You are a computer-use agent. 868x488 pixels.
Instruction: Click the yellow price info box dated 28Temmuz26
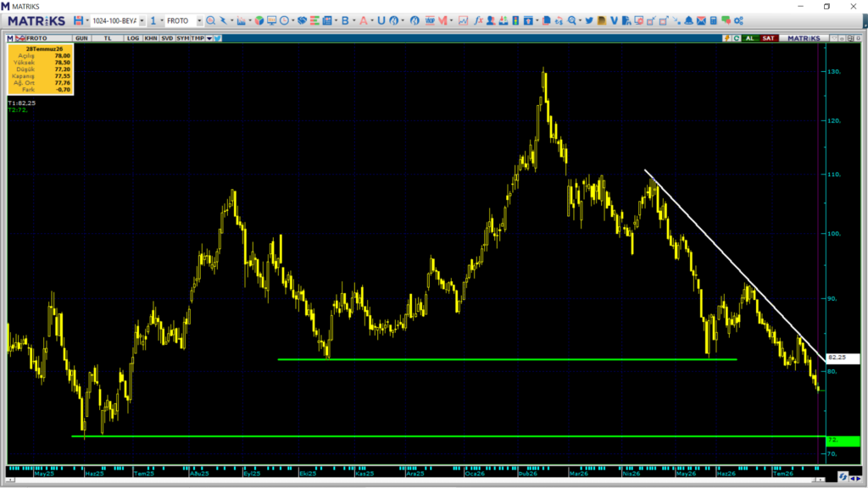coord(41,69)
